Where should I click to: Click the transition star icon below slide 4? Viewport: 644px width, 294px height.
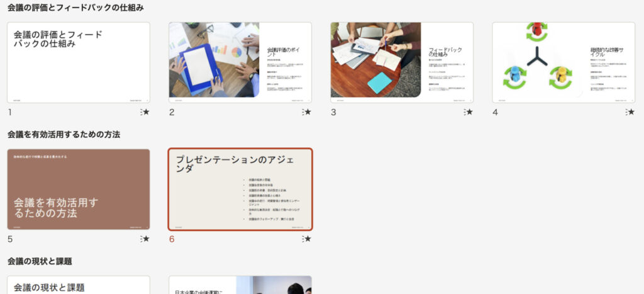tap(630, 112)
